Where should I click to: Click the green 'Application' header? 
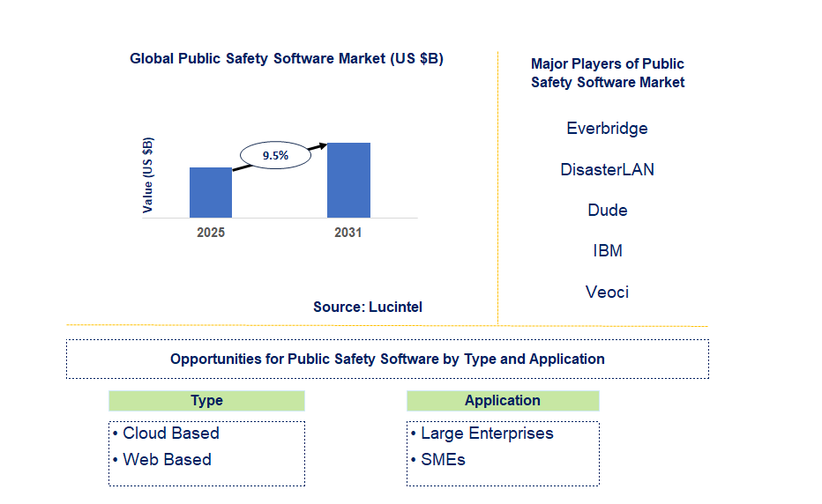tap(503, 401)
